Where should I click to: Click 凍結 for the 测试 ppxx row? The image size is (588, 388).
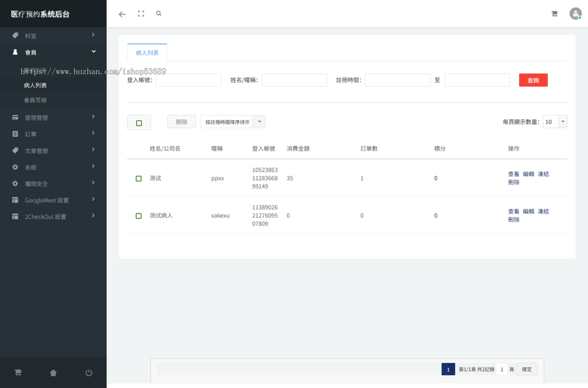click(x=543, y=174)
